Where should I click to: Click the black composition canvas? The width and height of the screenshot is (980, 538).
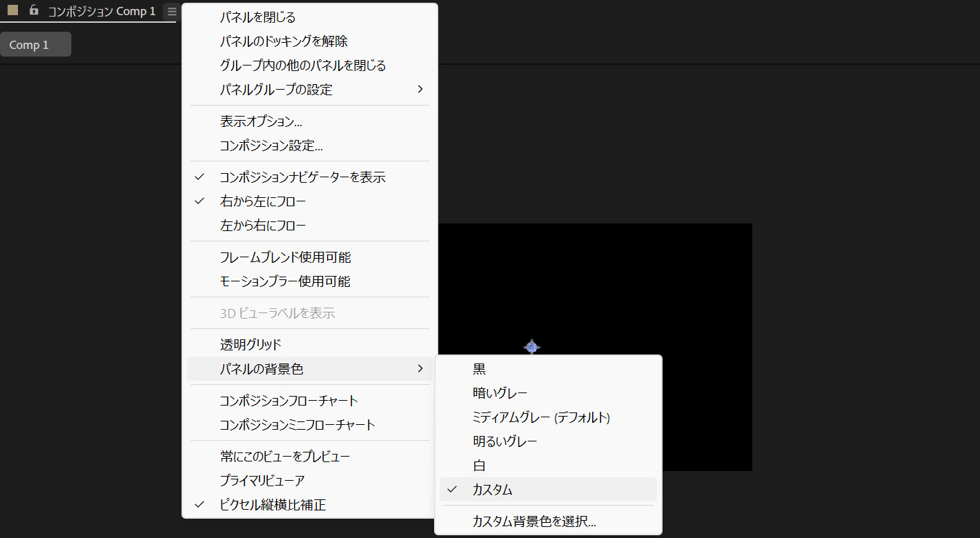595,290
